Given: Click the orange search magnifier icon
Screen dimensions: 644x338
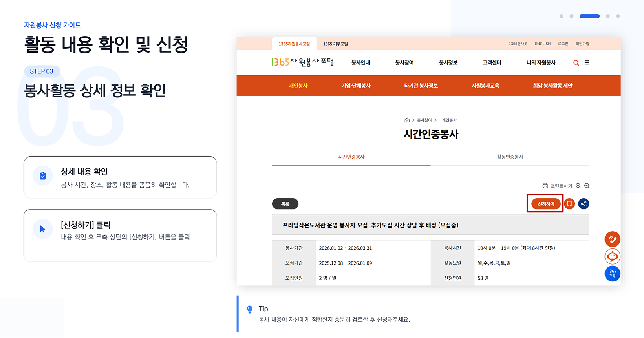Looking at the screenshot, I should [576, 63].
